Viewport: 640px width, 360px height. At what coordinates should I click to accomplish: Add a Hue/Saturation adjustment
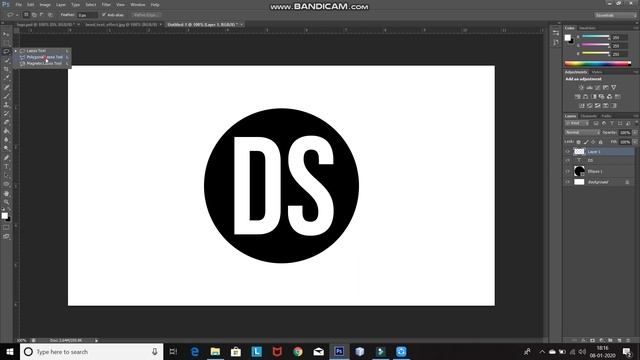tap(577, 97)
